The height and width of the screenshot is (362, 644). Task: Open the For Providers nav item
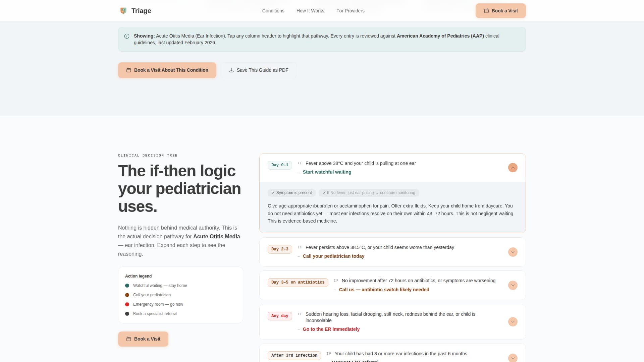(x=351, y=11)
